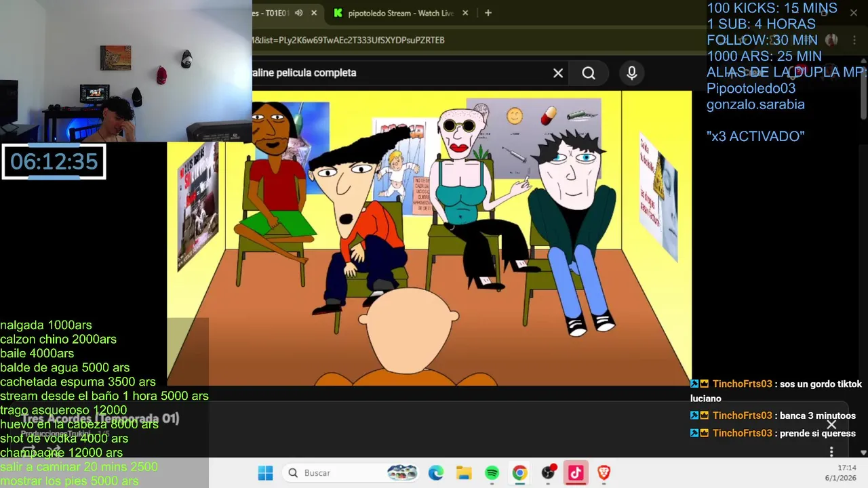868x488 pixels.
Task: Open Microsoft Edge from the taskbar
Action: coord(435,473)
